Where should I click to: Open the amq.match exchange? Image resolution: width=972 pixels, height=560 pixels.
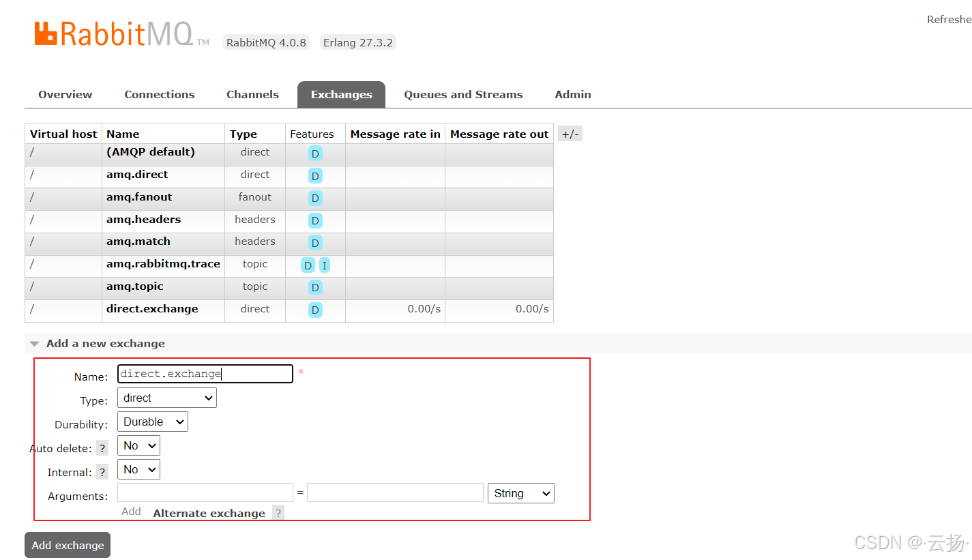pyautogui.click(x=138, y=241)
